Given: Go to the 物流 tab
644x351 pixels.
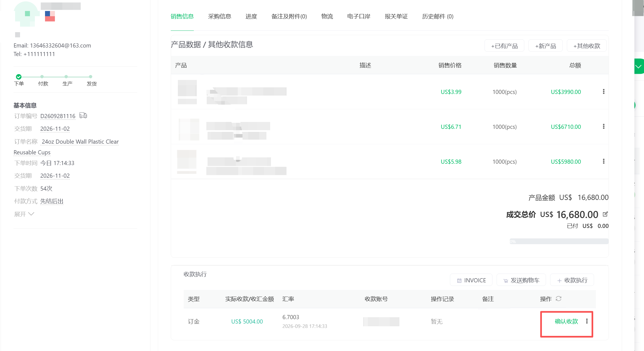Looking at the screenshot, I should point(327,16).
